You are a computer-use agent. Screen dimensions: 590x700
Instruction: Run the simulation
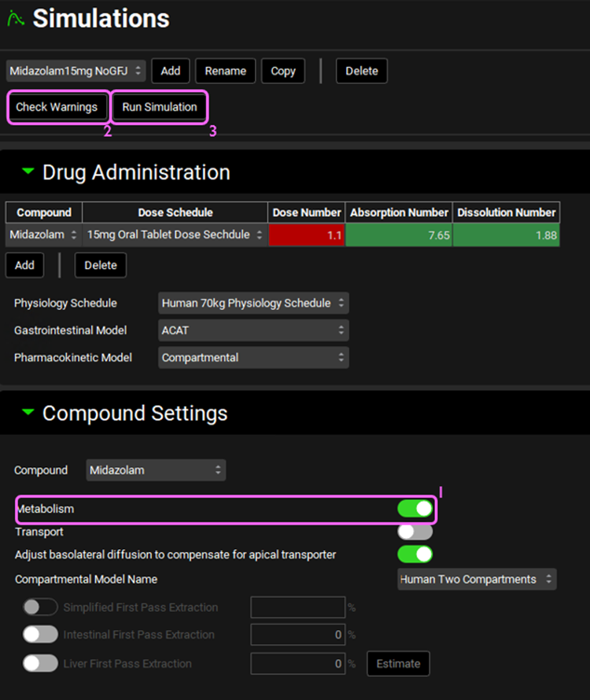coord(160,107)
